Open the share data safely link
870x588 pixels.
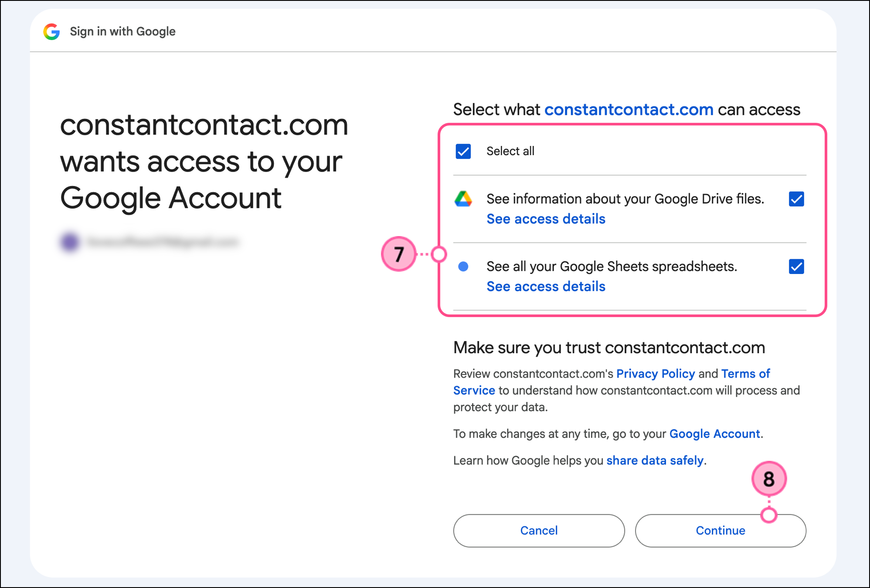[x=655, y=460]
